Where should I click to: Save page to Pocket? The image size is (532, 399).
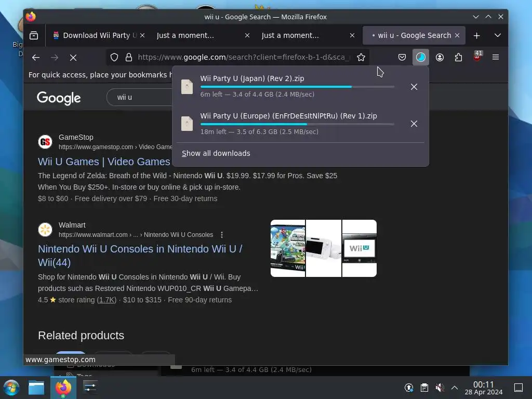click(x=402, y=57)
